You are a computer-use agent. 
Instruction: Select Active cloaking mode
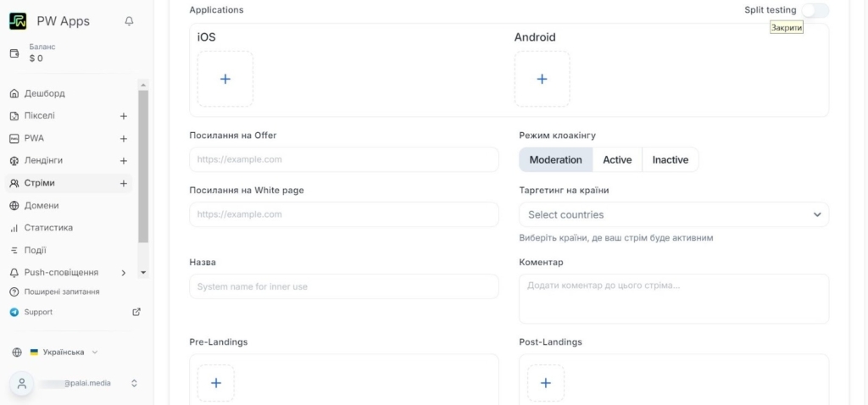tap(617, 160)
